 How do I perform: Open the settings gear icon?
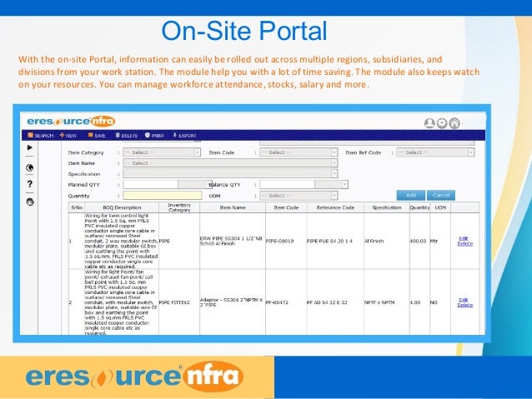pos(442,123)
